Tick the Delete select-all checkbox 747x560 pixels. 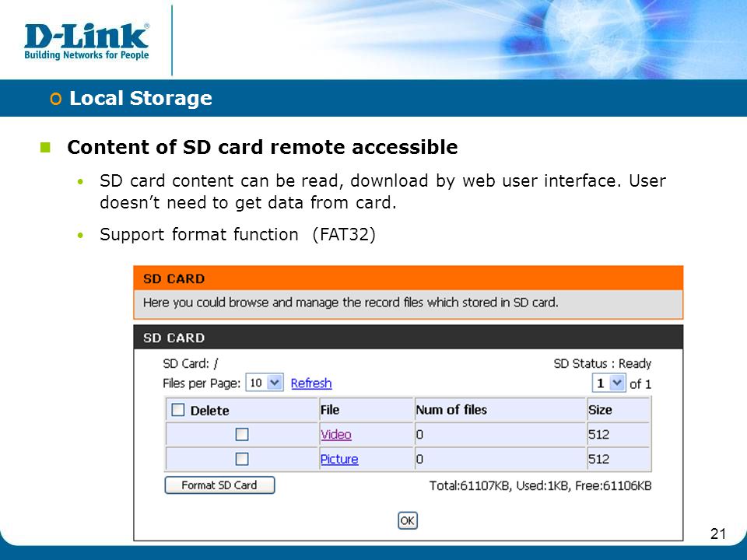(177, 410)
